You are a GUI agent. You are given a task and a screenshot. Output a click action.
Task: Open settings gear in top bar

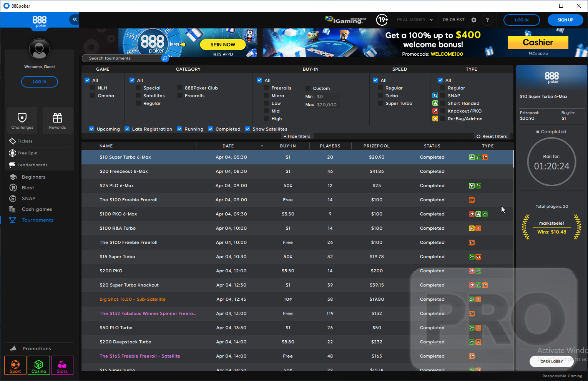click(x=474, y=20)
